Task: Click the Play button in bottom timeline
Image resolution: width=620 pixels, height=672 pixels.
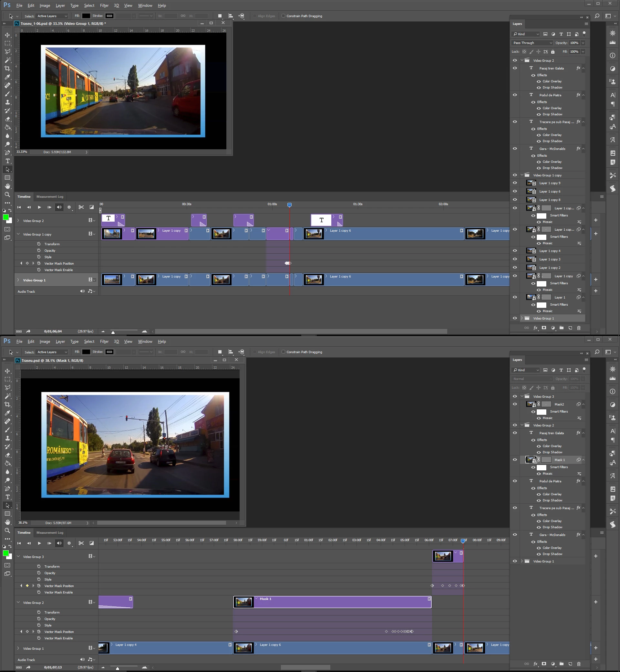Action: click(x=39, y=543)
